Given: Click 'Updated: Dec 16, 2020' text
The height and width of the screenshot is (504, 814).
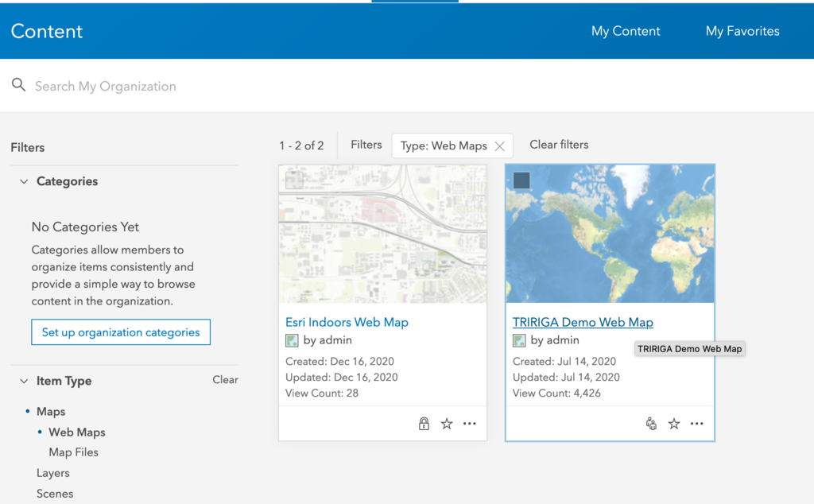Looking at the screenshot, I should pos(342,378).
